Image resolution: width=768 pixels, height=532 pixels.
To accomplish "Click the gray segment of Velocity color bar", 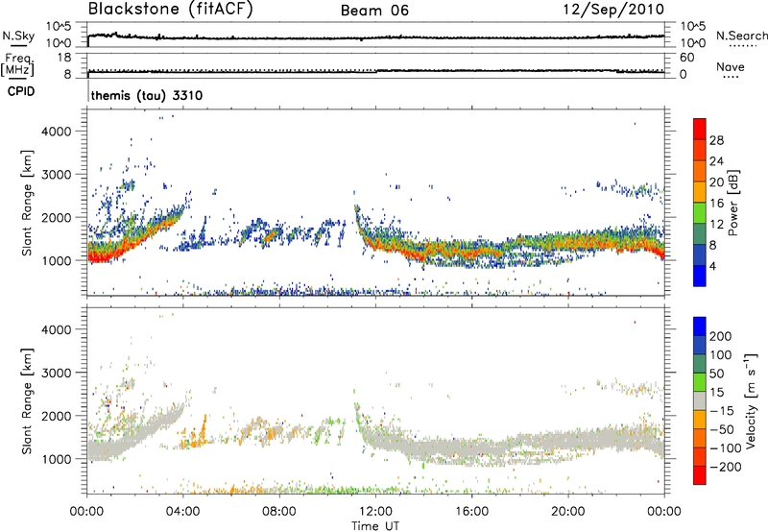I will (700, 401).
